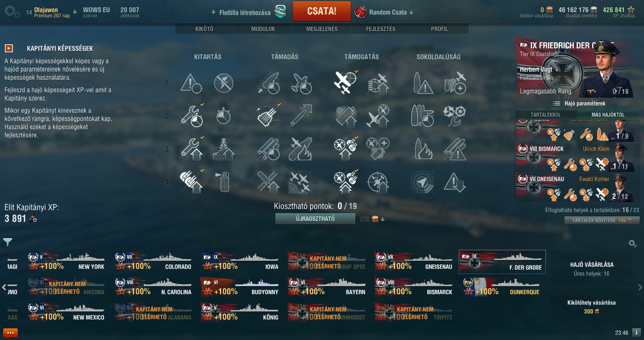The height and width of the screenshot is (340, 644).
Task: Expand the Random Csata battle type dropdown
Action: 384,12
